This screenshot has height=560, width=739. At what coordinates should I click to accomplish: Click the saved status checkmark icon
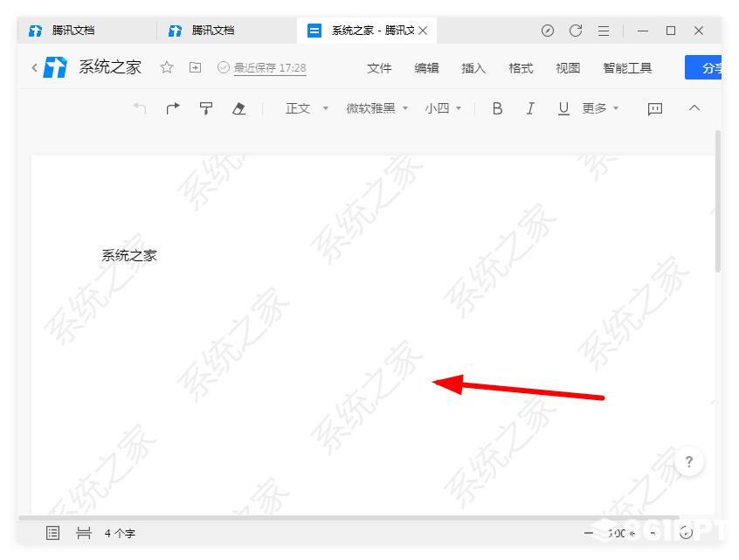[x=224, y=67]
